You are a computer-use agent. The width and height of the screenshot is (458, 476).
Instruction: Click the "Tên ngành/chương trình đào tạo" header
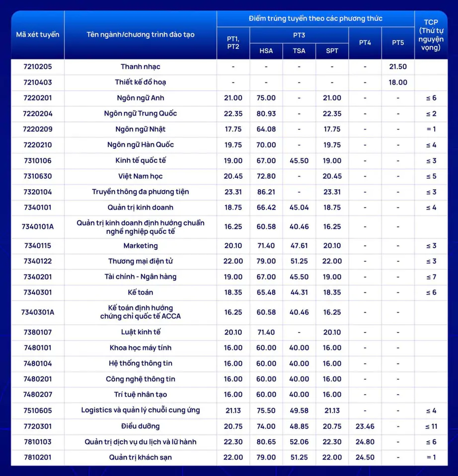[x=140, y=35]
